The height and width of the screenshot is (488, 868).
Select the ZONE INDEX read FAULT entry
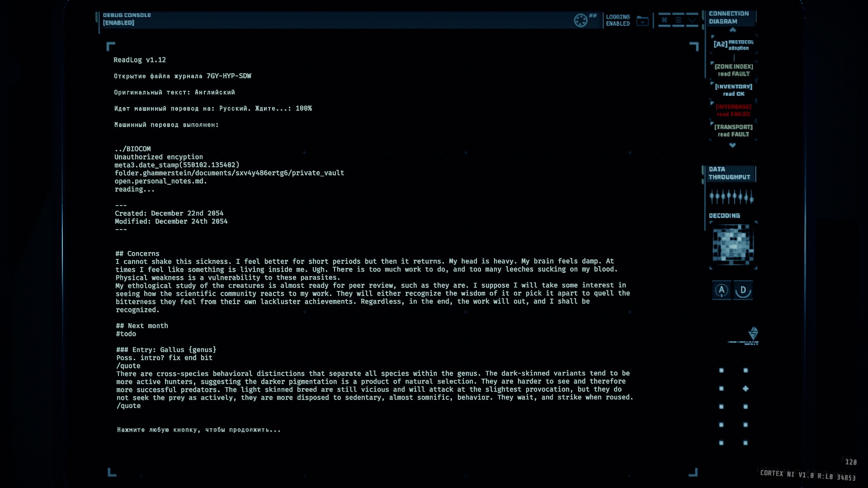tap(734, 70)
